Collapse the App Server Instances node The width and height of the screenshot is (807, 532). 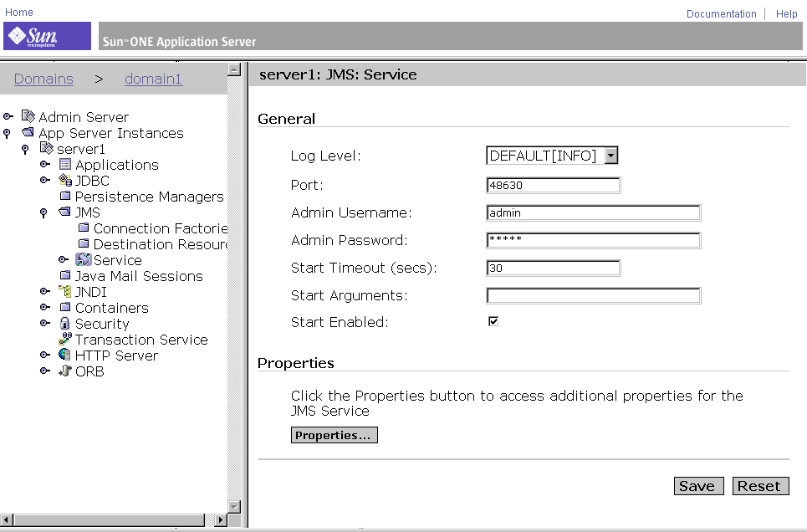point(7,133)
